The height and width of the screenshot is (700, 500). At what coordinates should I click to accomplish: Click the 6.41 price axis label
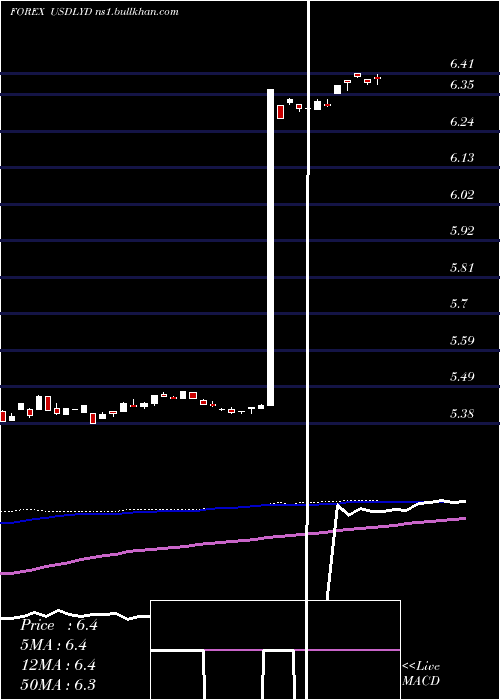click(462, 64)
